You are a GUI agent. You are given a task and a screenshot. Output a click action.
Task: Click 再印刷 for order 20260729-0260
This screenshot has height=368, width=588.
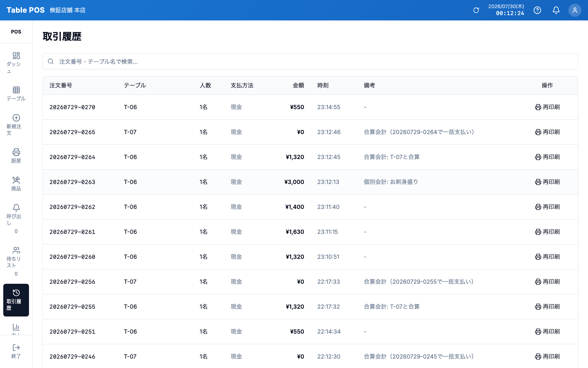coord(547,257)
